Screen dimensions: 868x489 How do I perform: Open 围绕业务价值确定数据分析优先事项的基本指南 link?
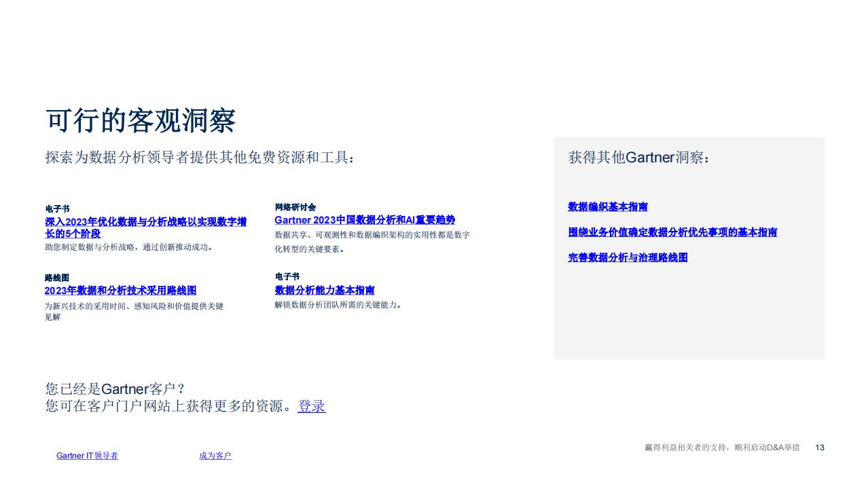coord(672,232)
